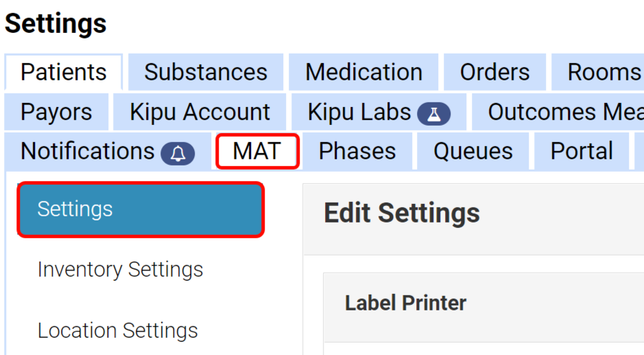644x355 pixels.
Task: Go to the Portal tab
Action: [582, 151]
